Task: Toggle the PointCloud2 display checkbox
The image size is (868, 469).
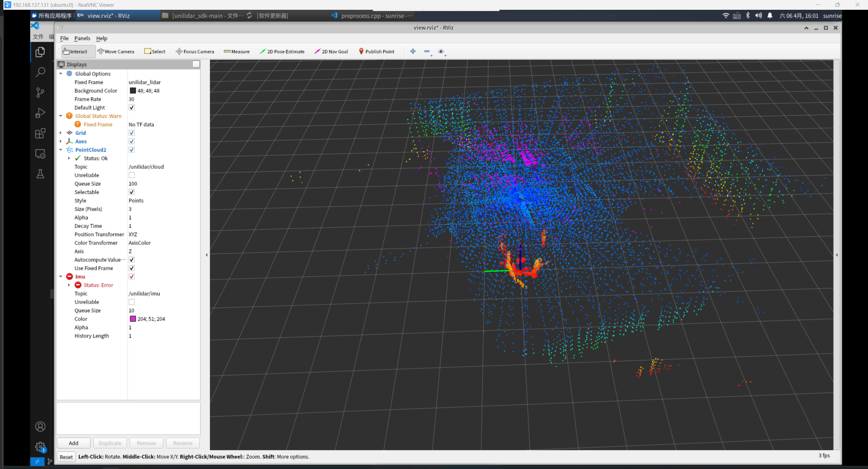Action: (x=132, y=150)
